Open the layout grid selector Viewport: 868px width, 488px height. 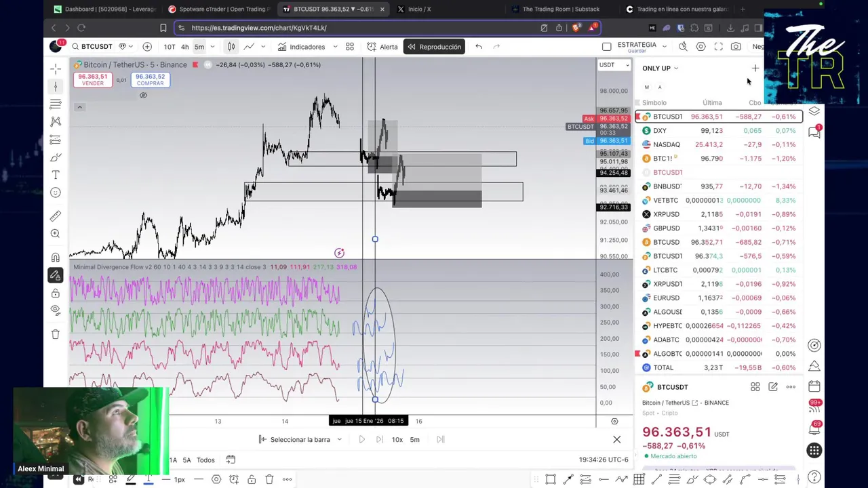click(x=350, y=47)
